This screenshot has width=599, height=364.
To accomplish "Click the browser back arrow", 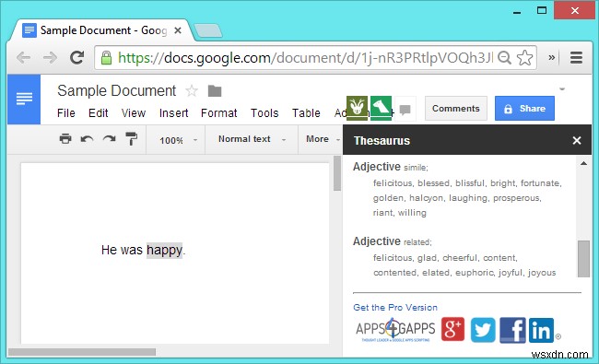I will (24, 58).
